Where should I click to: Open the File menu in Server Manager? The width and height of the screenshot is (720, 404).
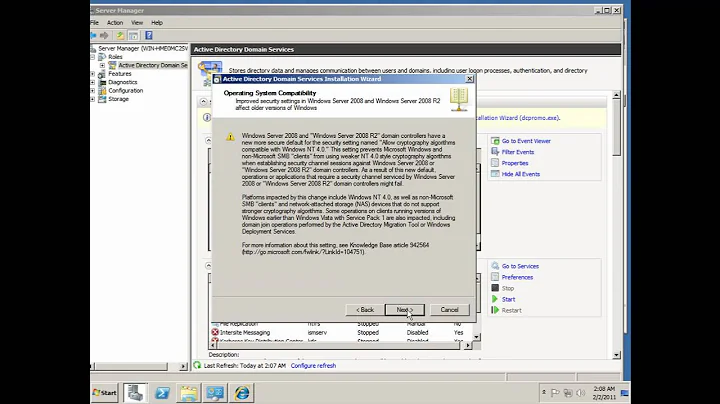(x=95, y=22)
